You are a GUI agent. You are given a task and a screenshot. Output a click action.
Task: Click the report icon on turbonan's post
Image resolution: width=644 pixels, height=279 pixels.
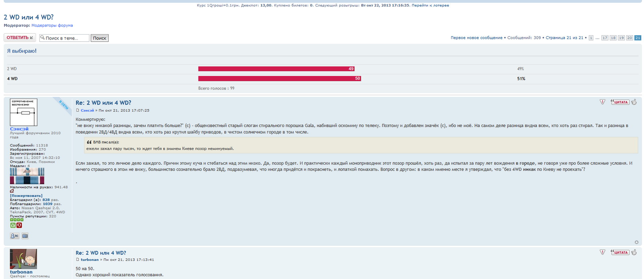coord(602,252)
